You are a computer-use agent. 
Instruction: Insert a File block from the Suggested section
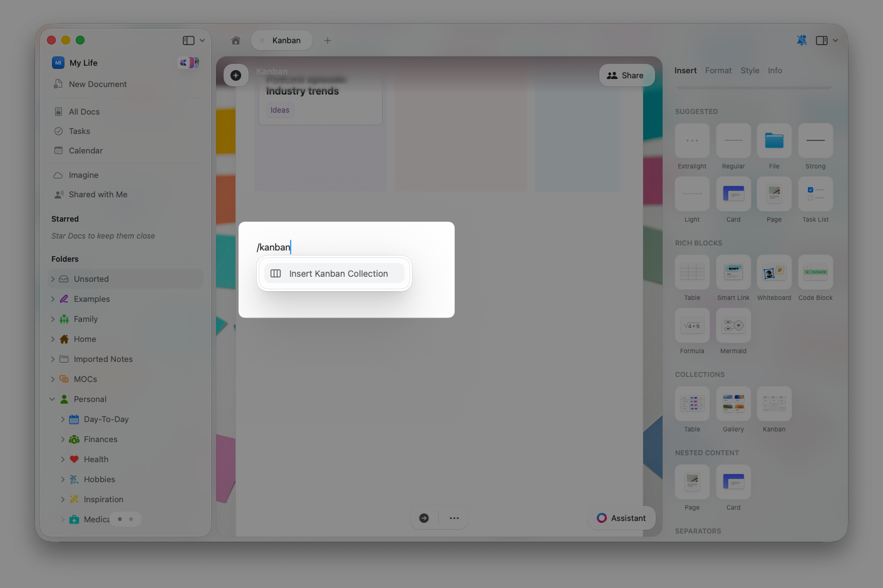(x=774, y=141)
